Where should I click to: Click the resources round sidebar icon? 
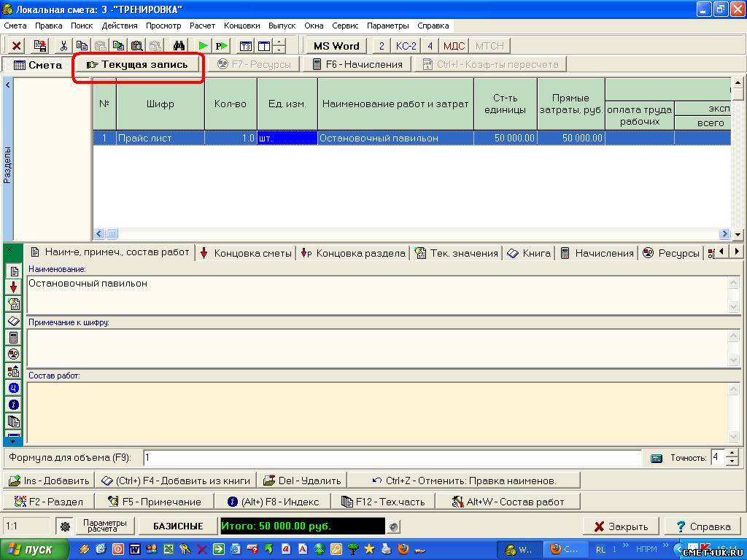(13, 354)
